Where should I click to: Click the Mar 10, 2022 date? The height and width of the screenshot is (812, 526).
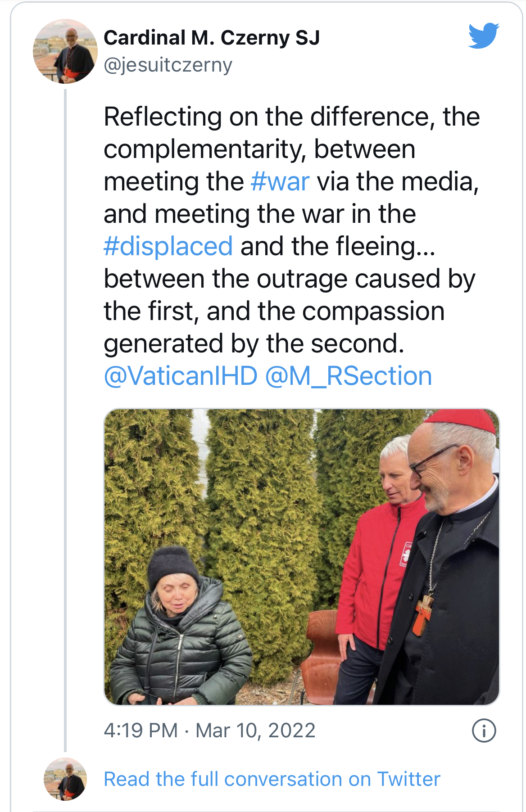(255, 730)
